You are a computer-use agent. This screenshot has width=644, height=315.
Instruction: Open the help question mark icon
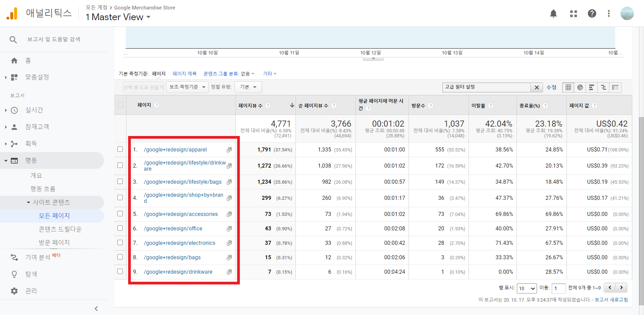pos(592,13)
